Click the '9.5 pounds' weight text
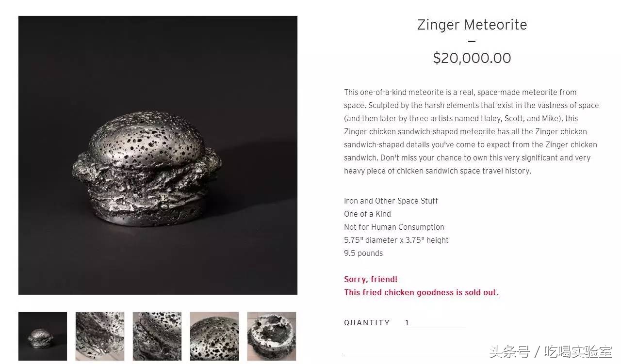The height and width of the screenshot is (364, 621). point(363,253)
